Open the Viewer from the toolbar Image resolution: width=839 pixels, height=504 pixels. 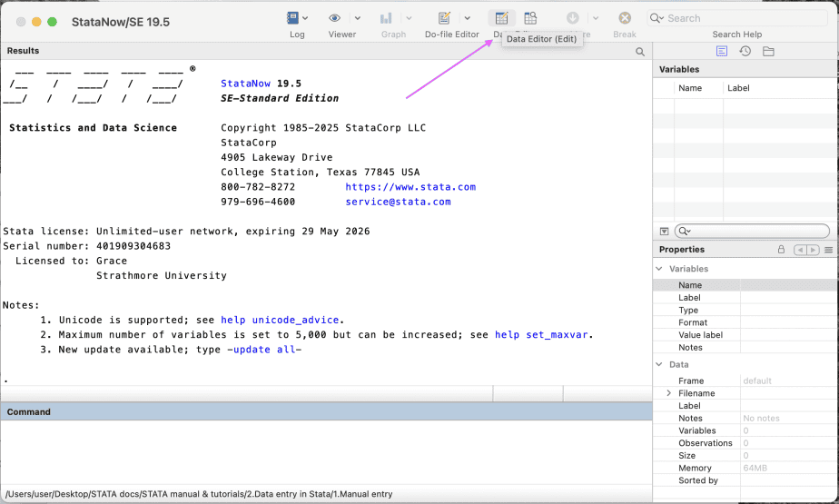tap(336, 18)
